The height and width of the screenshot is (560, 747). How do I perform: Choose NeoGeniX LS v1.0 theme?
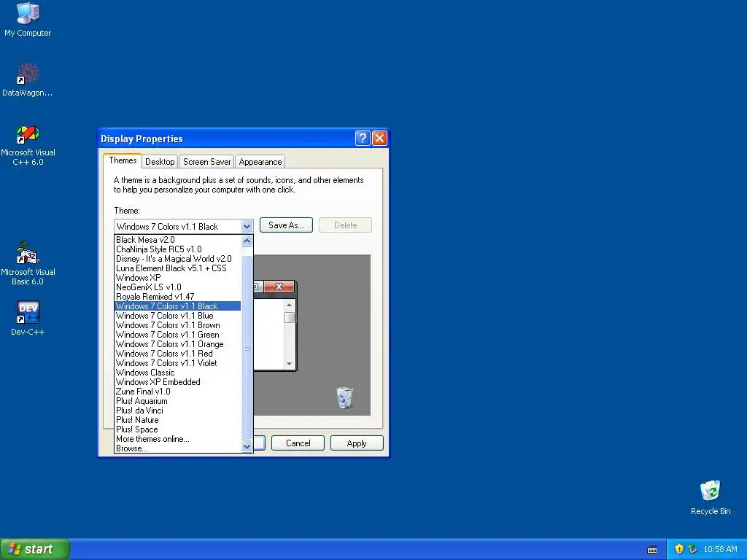178,287
